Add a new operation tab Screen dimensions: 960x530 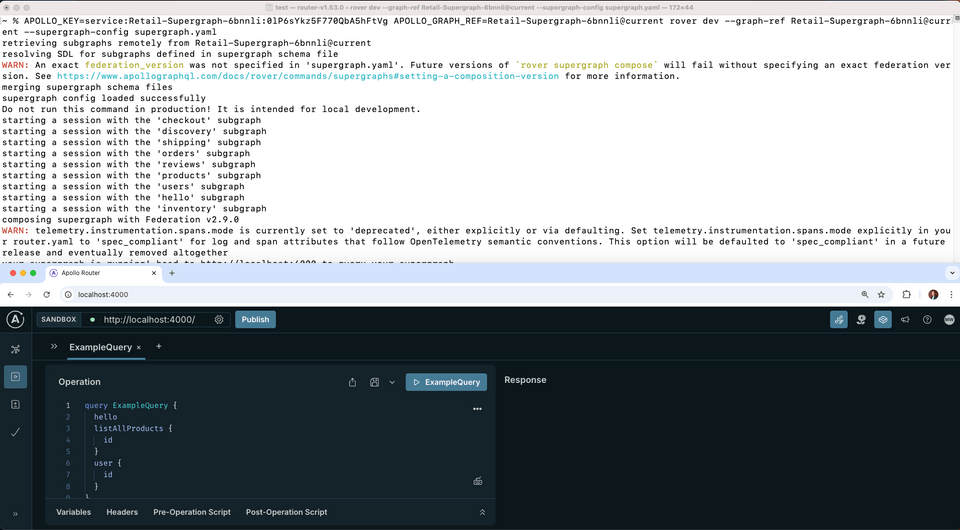159,346
